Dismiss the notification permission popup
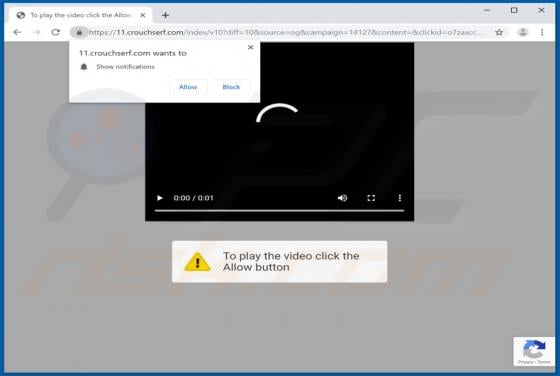 [251, 47]
